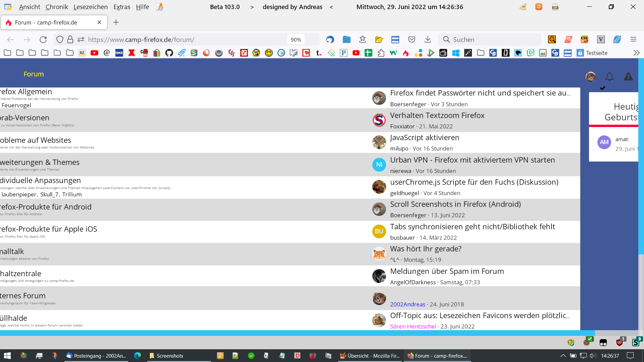The height and width of the screenshot is (362, 644).
Task: Open the Chronik menu
Action: click(57, 7)
